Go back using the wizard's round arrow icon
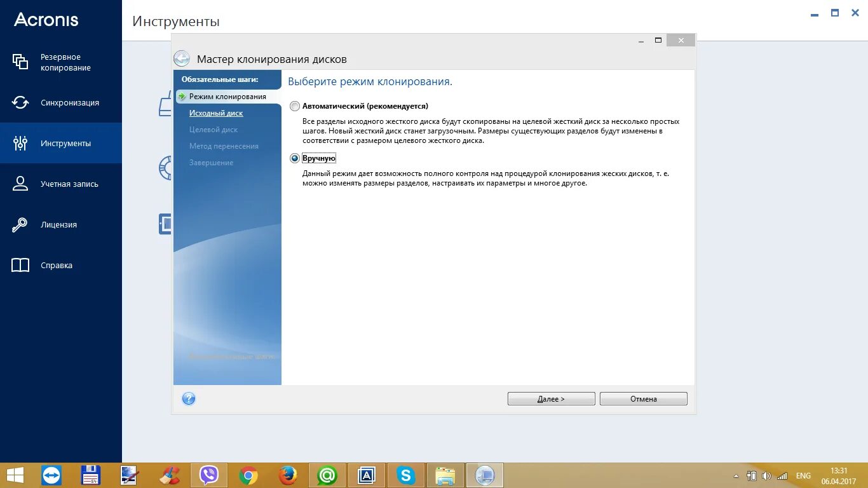 [182, 58]
